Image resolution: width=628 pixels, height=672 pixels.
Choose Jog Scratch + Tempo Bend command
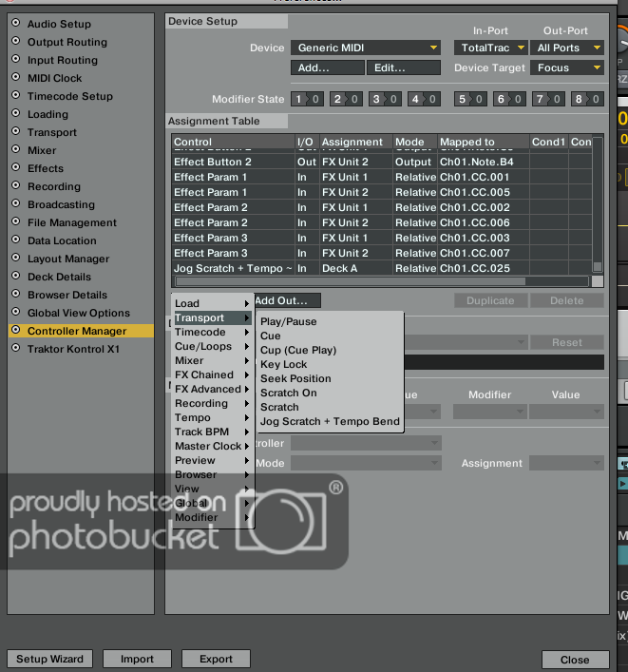[x=330, y=421]
